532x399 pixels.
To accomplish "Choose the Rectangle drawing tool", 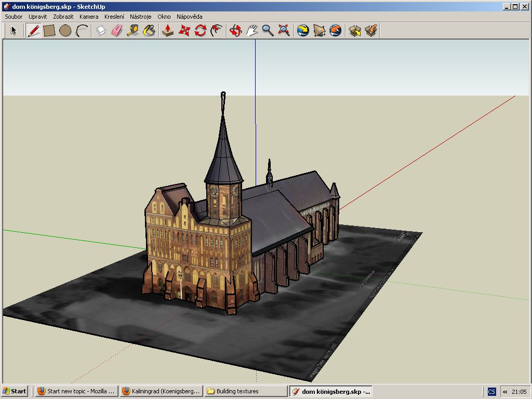I will pos(49,31).
